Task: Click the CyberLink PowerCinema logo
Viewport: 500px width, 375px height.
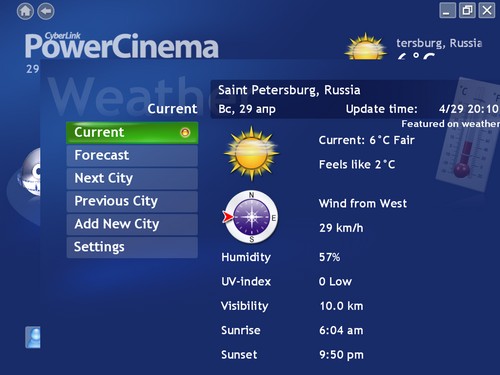Action: click(x=122, y=45)
